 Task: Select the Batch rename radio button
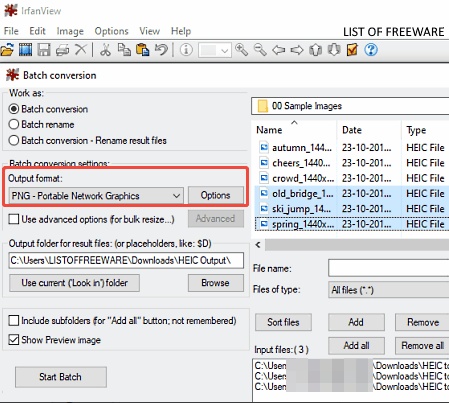coord(14,124)
